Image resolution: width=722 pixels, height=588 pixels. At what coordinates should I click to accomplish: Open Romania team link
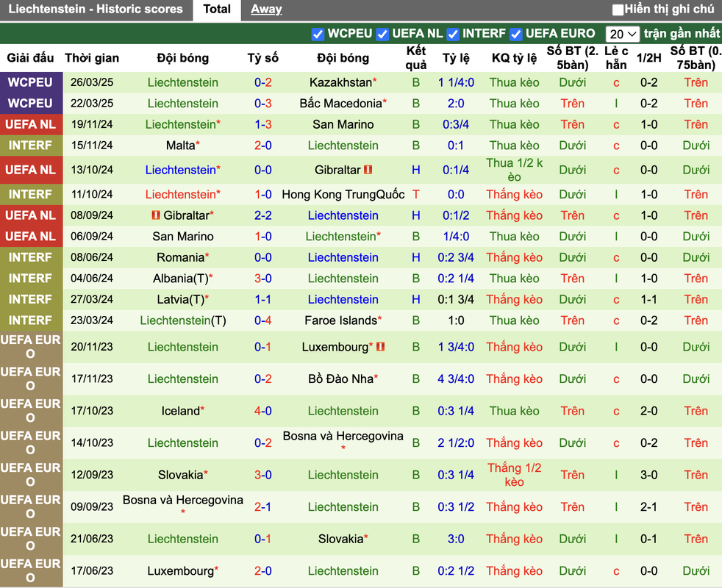[181, 257]
